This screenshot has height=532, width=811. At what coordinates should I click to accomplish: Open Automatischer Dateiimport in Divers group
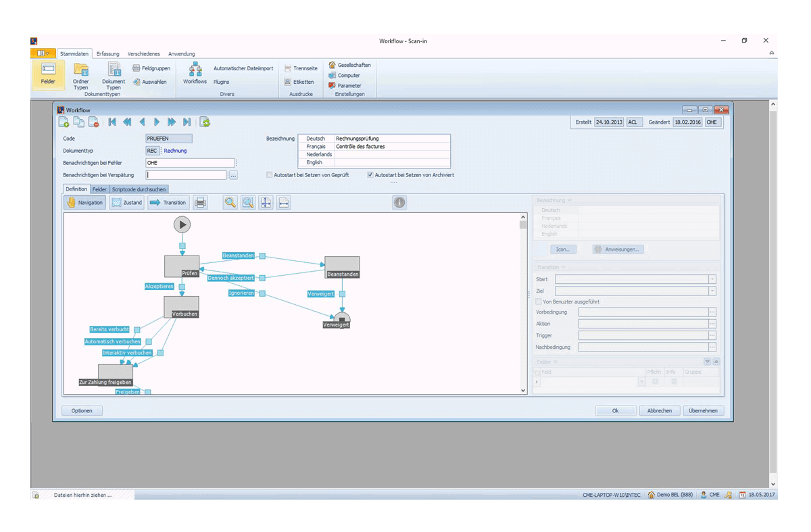pyautogui.click(x=243, y=68)
